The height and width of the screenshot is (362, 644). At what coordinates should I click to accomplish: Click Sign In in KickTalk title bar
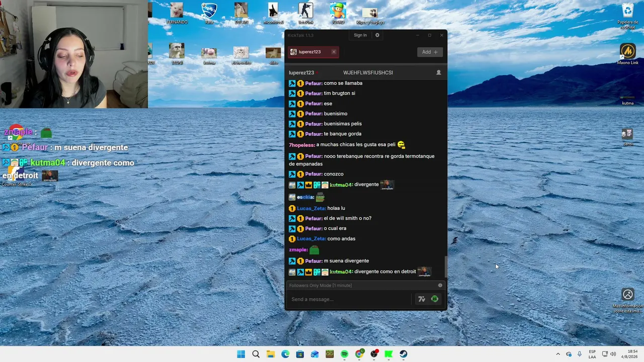[x=360, y=35]
